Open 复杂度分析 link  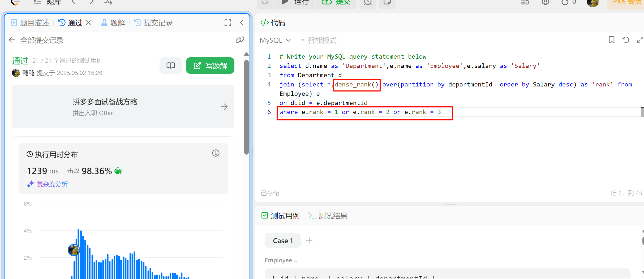point(48,184)
